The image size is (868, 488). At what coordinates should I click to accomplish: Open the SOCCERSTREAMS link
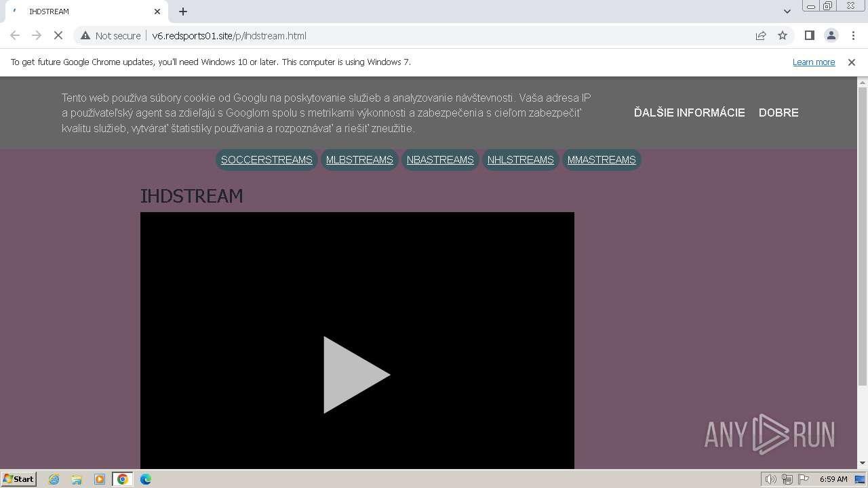click(x=267, y=160)
